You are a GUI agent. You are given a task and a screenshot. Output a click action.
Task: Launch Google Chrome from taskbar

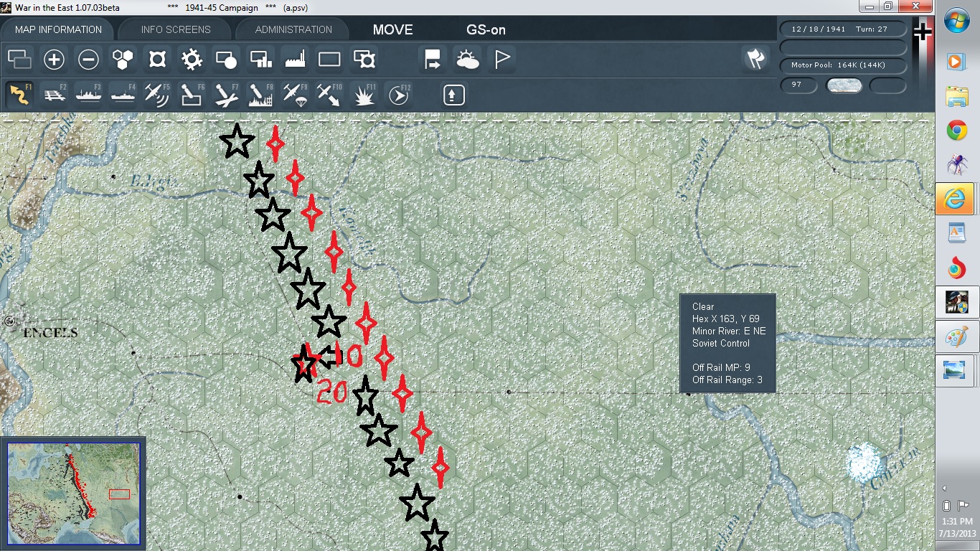pyautogui.click(x=956, y=131)
